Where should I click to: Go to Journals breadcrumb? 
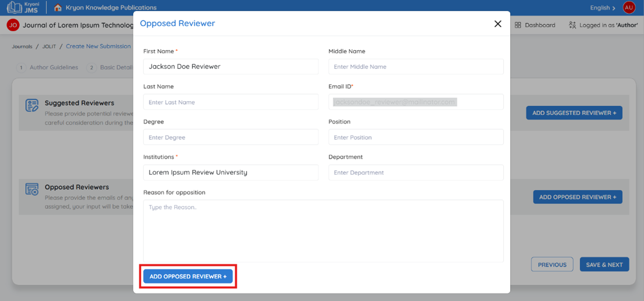[x=22, y=47]
